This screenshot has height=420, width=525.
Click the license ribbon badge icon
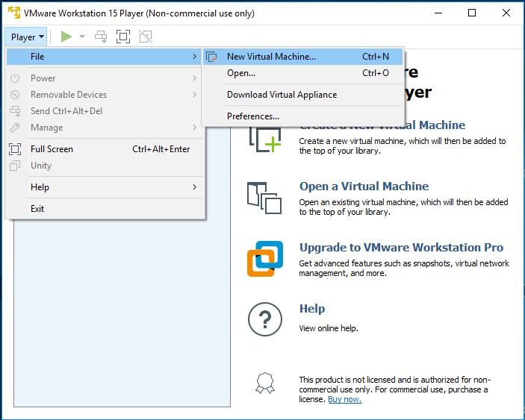(265, 383)
